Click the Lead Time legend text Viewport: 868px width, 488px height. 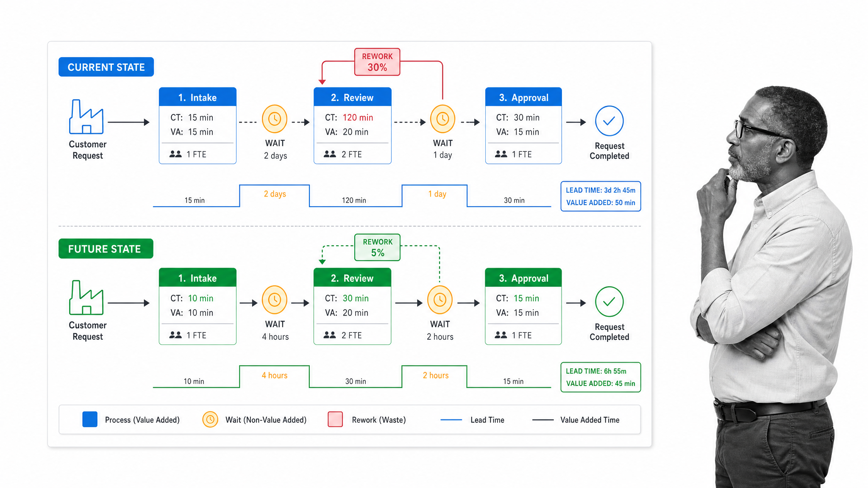(487, 420)
